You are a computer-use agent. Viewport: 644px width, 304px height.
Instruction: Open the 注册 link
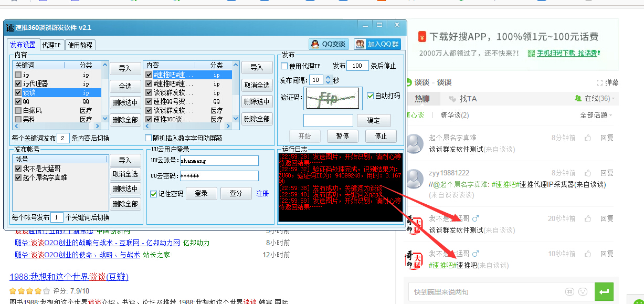(x=262, y=194)
